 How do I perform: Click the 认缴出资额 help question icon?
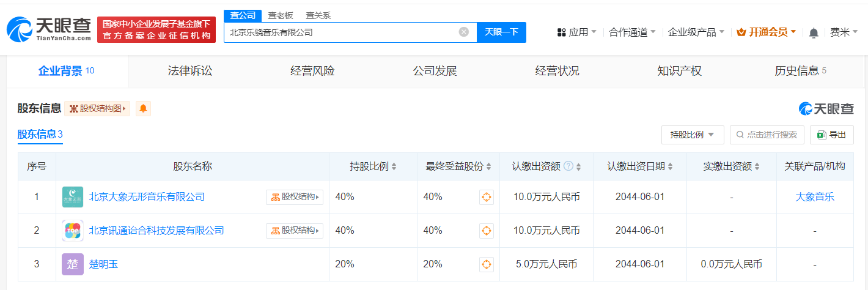(x=568, y=166)
